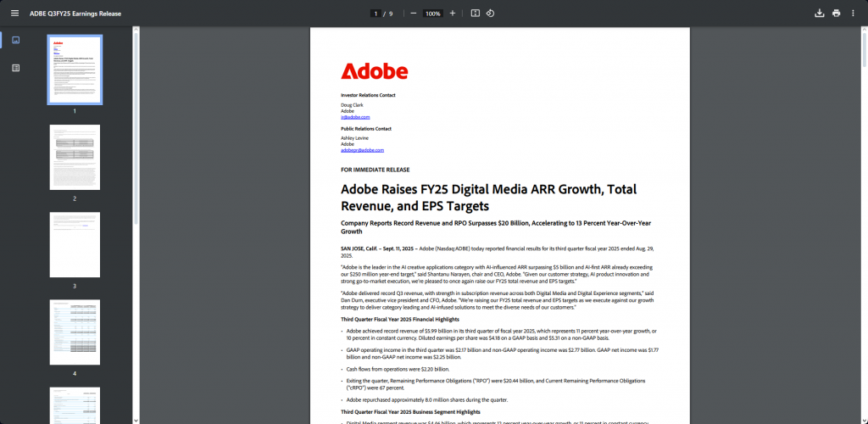The image size is (868, 424).
Task: Click the name 'Ashley Levine'
Action: coord(355,138)
